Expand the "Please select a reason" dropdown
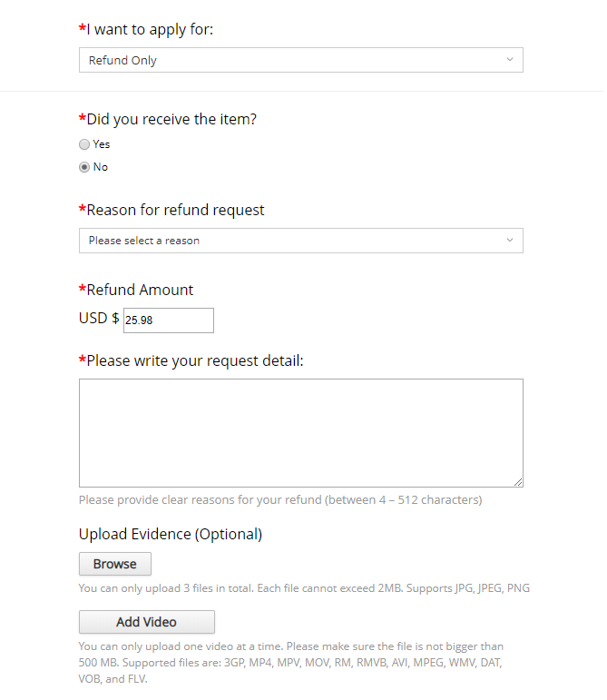Image resolution: width=607 pixels, height=700 pixels. click(299, 241)
